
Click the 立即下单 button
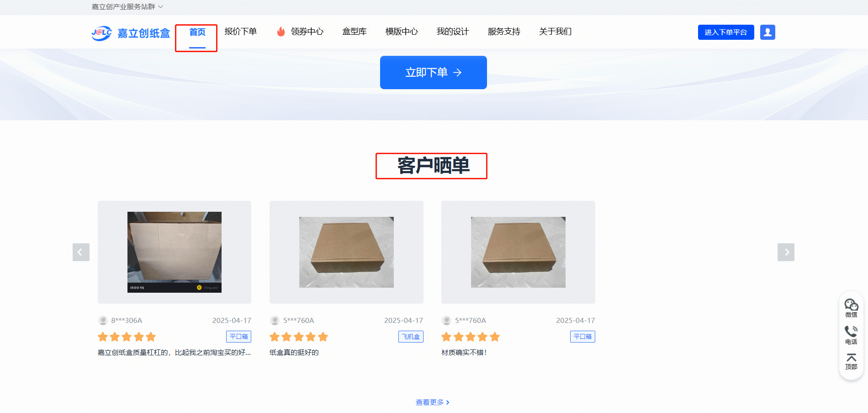click(434, 72)
